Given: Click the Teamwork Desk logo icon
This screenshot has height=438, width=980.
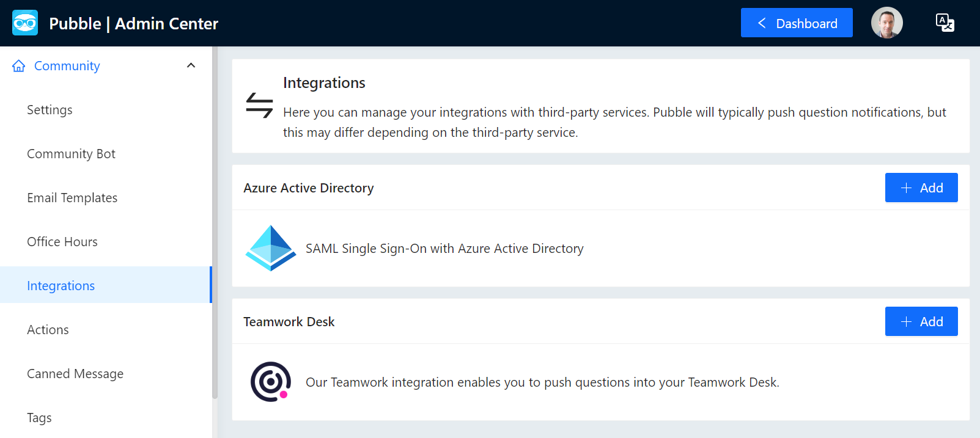Looking at the screenshot, I should pyautogui.click(x=271, y=382).
